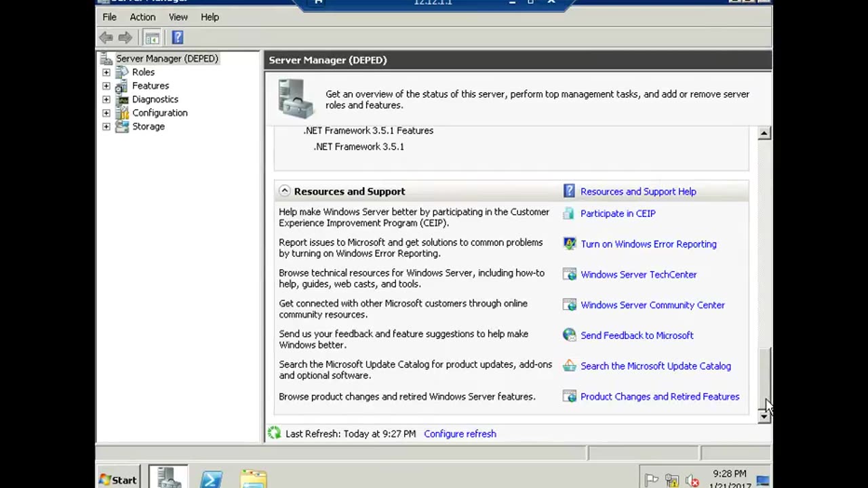Click the Show desktop button
Screen dimensions: 868x488
[763, 480]
